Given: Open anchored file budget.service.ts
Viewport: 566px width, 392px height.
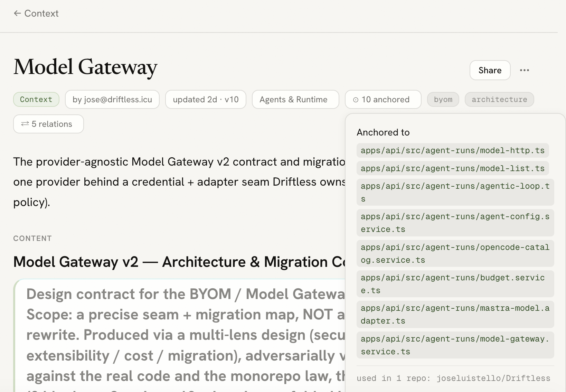Looking at the screenshot, I should pyautogui.click(x=455, y=284).
